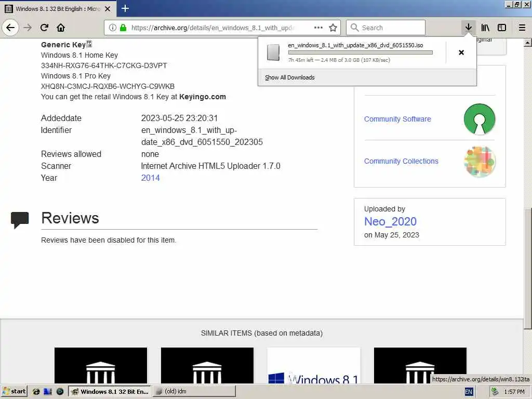
Task: Click the Addeddate value 2023-05-25 23:20:31
Action: tap(179, 118)
